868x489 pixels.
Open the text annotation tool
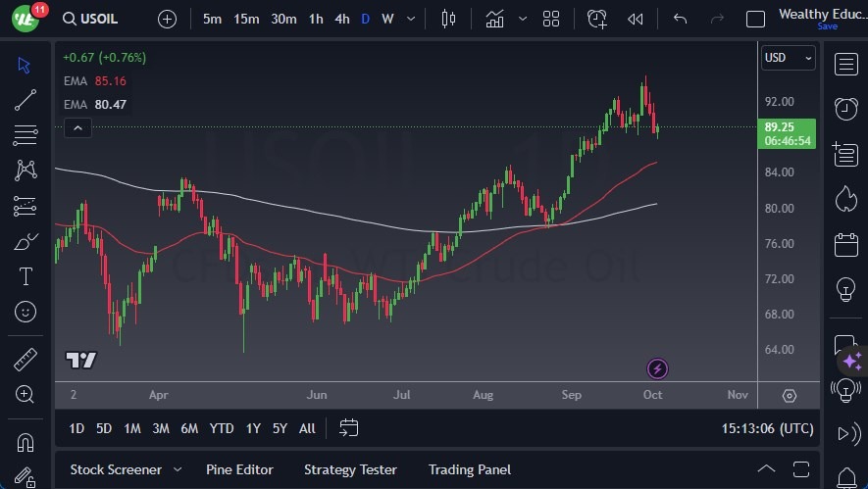pyautogui.click(x=26, y=276)
